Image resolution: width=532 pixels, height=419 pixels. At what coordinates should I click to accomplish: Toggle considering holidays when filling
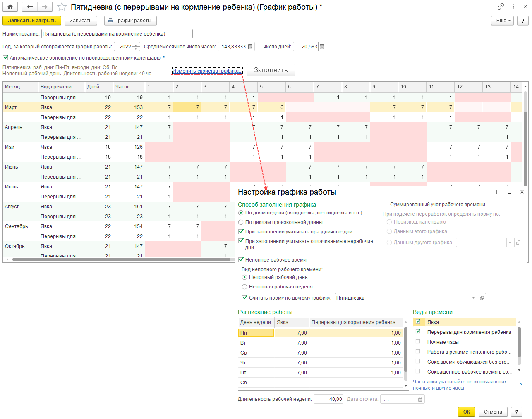(241, 232)
